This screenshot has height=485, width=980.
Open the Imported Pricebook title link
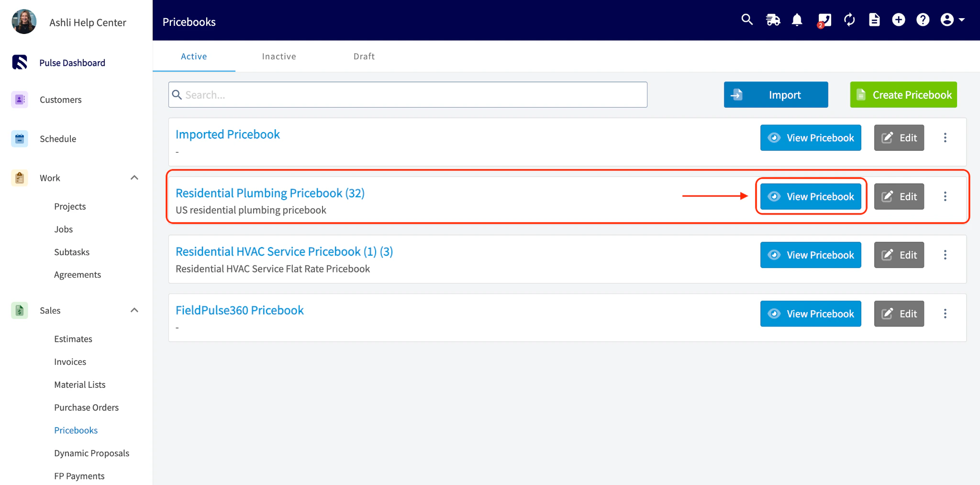pos(228,135)
